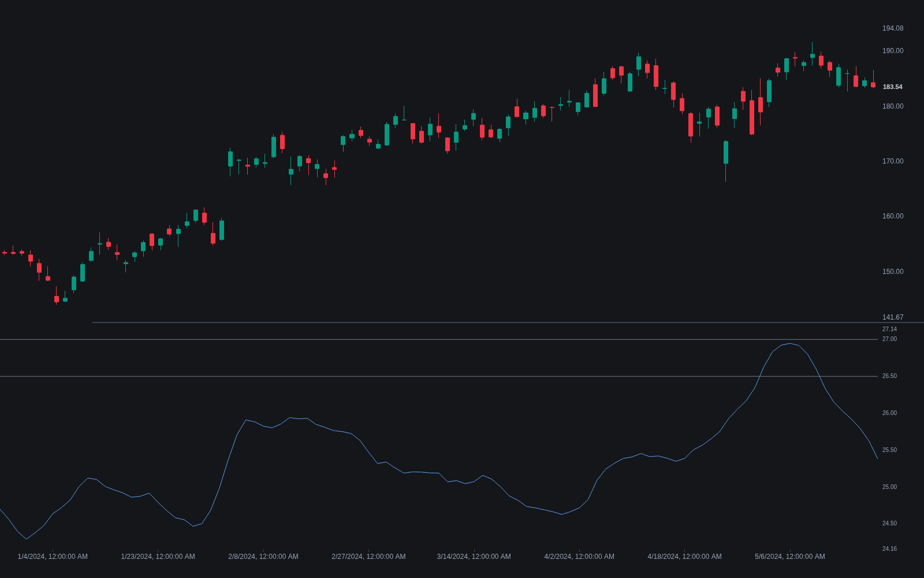Select the 1/4/2024 date label

53,557
